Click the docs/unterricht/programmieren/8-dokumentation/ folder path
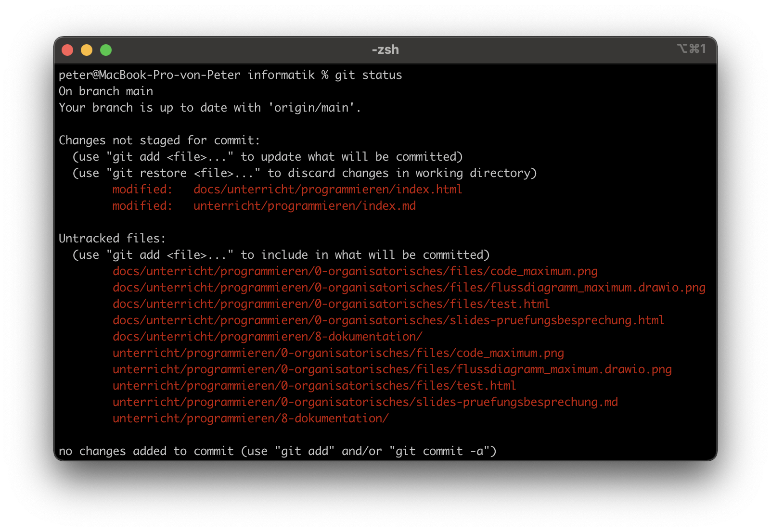 pyautogui.click(x=267, y=337)
